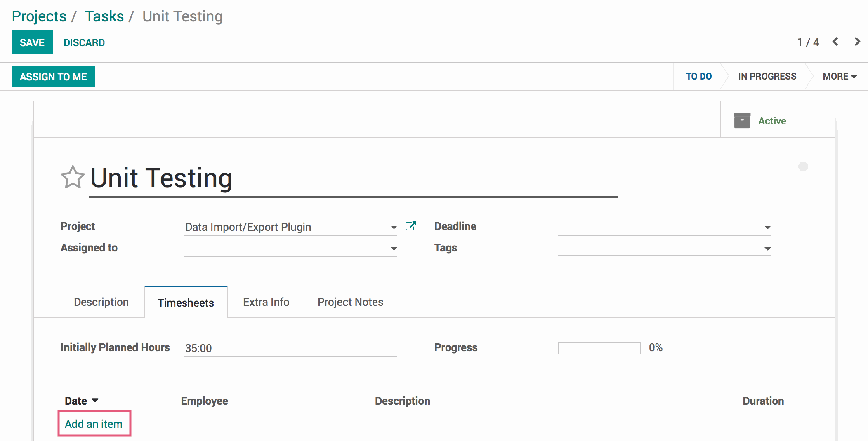Image resolution: width=868 pixels, height=441 pixels.
Task: Expand the Assigned to dropdown arrow
Action: point(394,249)
